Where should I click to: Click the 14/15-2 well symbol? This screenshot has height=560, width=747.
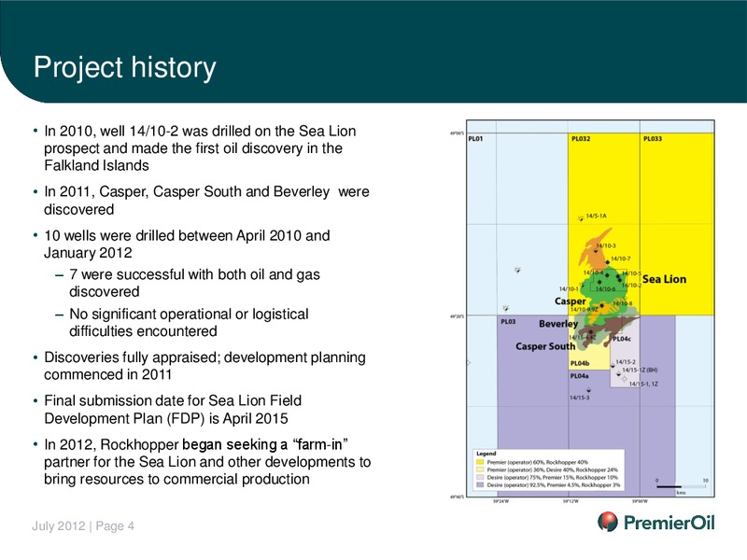tap(613, 366)
